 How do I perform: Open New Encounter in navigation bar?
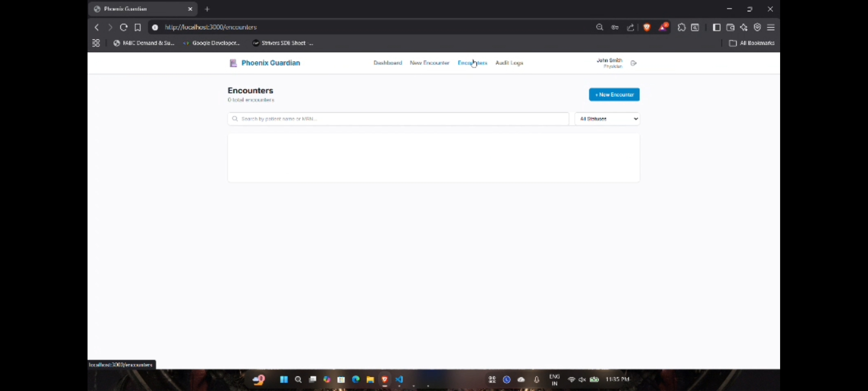click(429, 63)
